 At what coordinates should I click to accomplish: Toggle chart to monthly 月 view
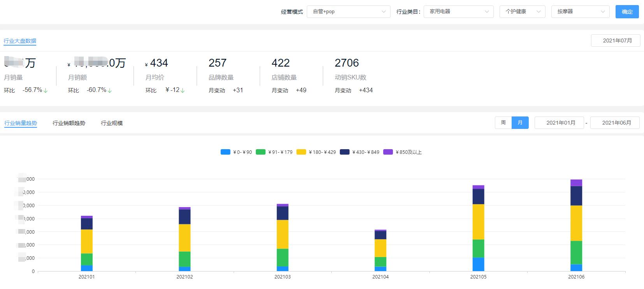520,123
